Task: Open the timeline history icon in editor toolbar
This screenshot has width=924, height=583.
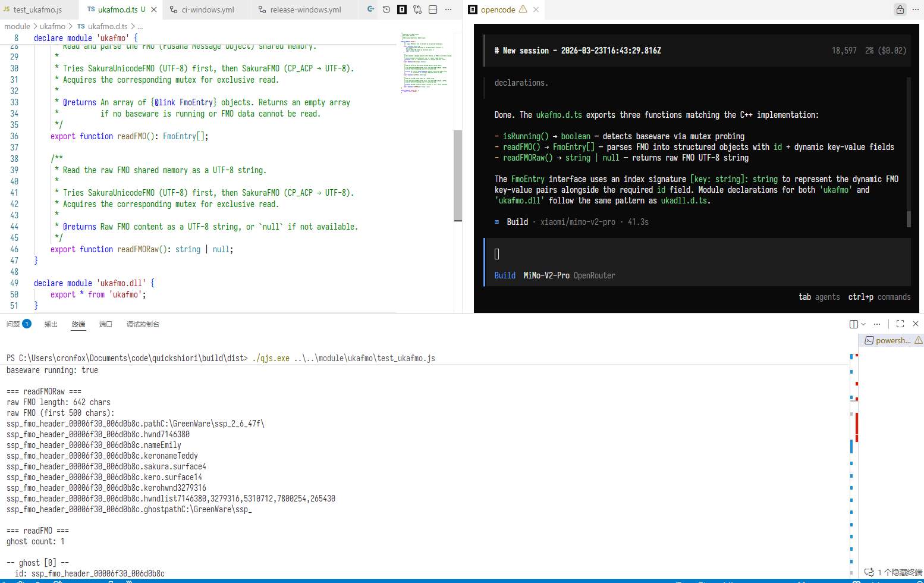Action: [x=386, y=10]
